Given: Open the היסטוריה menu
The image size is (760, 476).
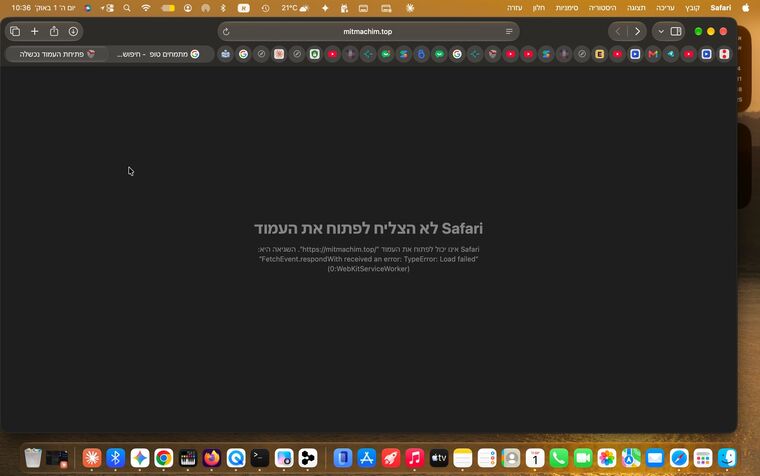Looking at the screenshot, I should click(x=602, y=8).
